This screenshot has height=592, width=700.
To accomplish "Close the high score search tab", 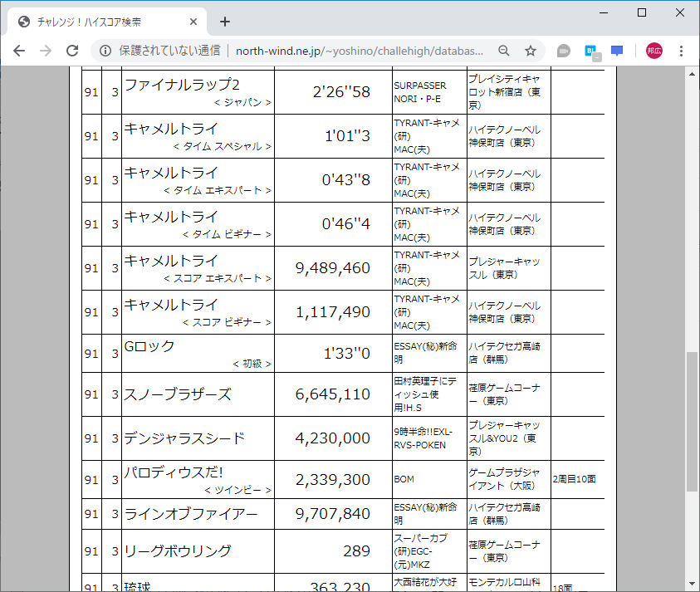I will (193, 22).
